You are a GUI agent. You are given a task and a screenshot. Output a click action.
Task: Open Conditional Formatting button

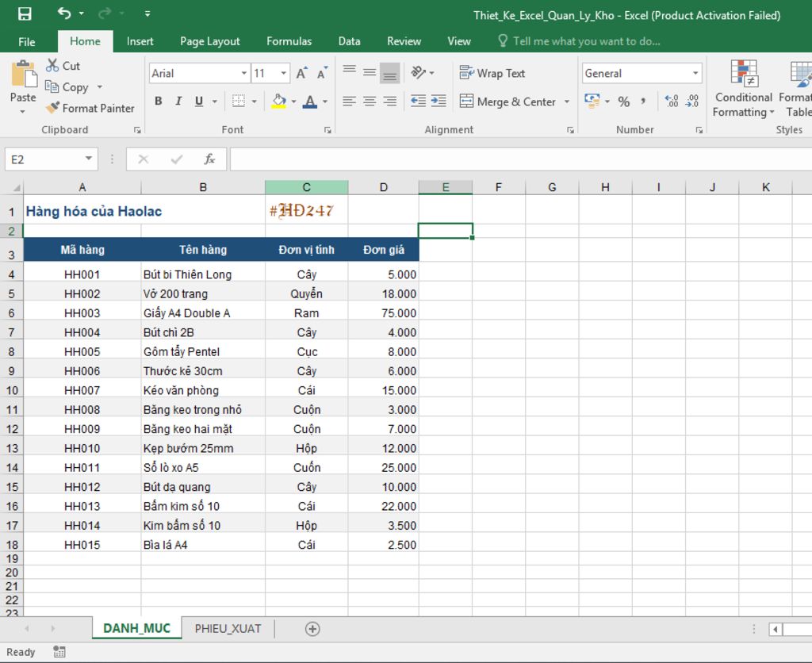(744, 88)
